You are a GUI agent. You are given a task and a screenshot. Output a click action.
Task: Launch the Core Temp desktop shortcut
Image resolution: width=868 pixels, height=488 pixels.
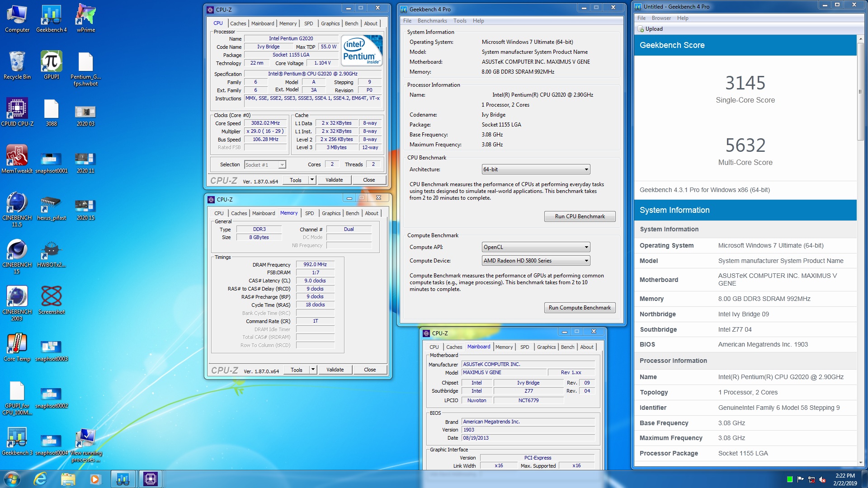[17, 347]
